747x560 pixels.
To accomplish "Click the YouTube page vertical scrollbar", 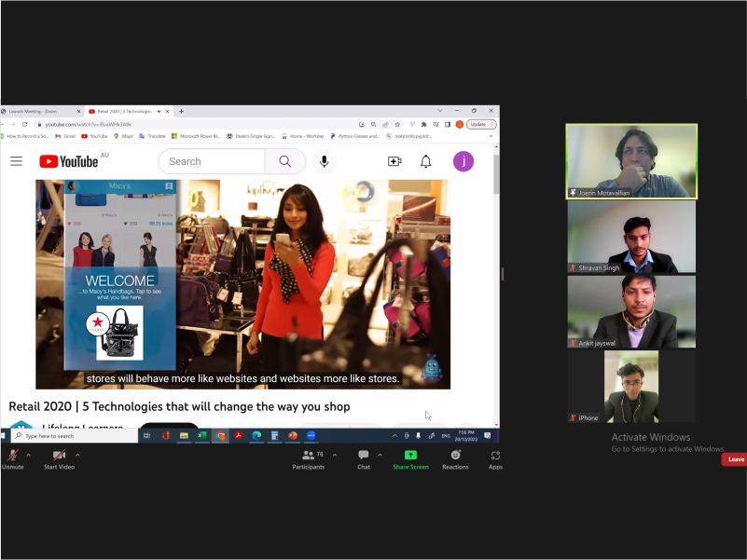I will coord(496,174).
